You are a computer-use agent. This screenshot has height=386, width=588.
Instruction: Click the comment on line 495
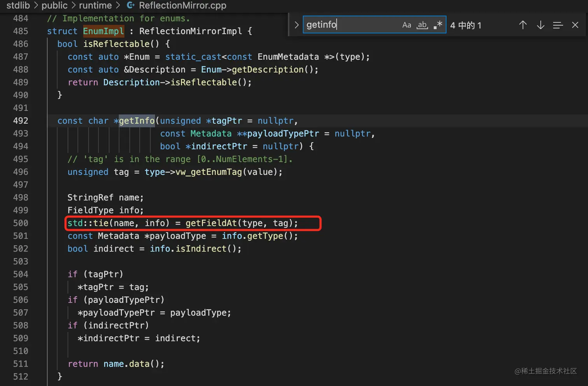coord(180,159)
